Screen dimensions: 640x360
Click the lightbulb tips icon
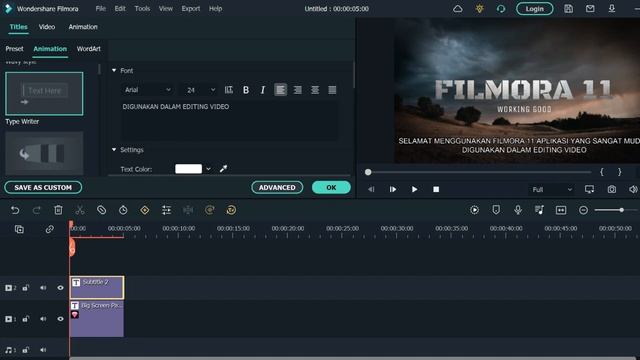480,9
